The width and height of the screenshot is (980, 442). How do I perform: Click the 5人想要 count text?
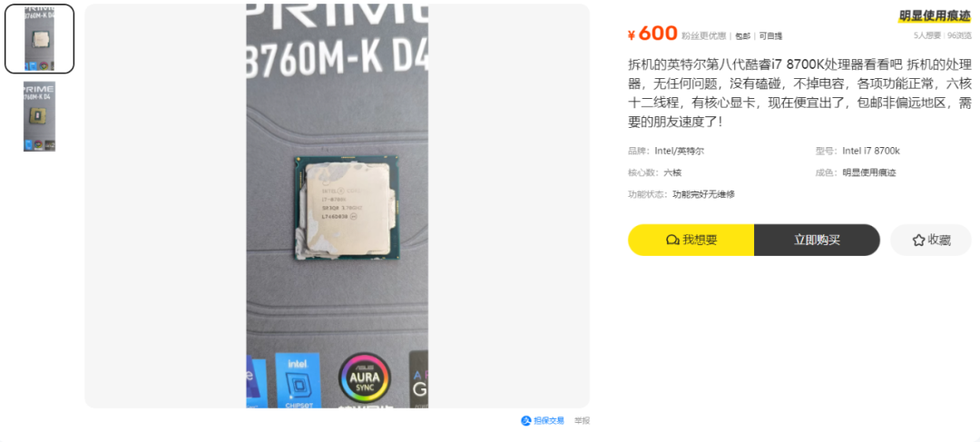[926, 35]
